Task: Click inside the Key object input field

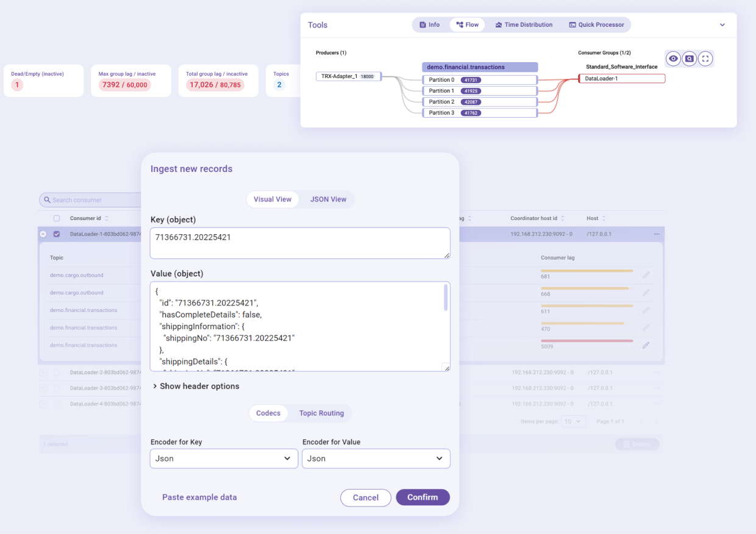Action: pos(300,243)
